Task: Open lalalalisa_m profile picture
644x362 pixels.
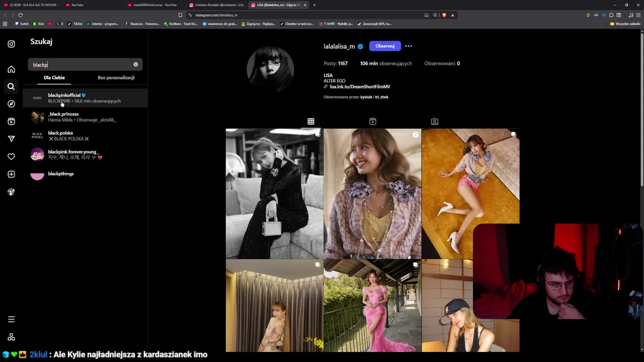Action: tap(271, 69)
